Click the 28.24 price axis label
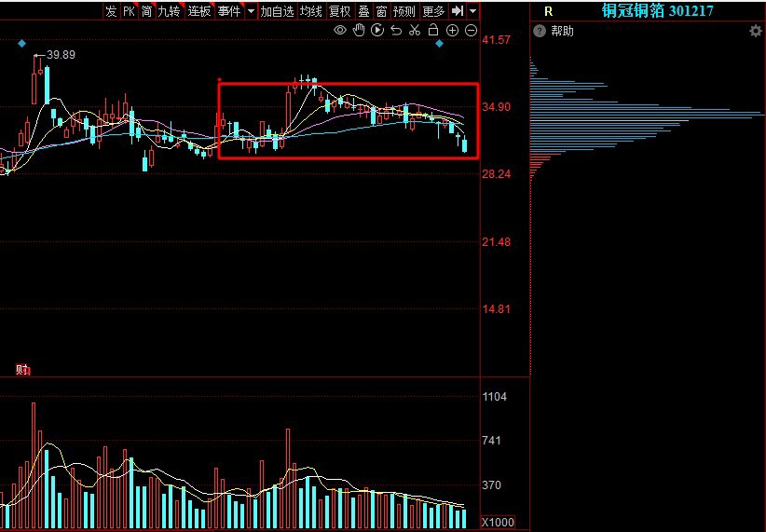This screenshot has height=532, width=766. coord(497,174)
